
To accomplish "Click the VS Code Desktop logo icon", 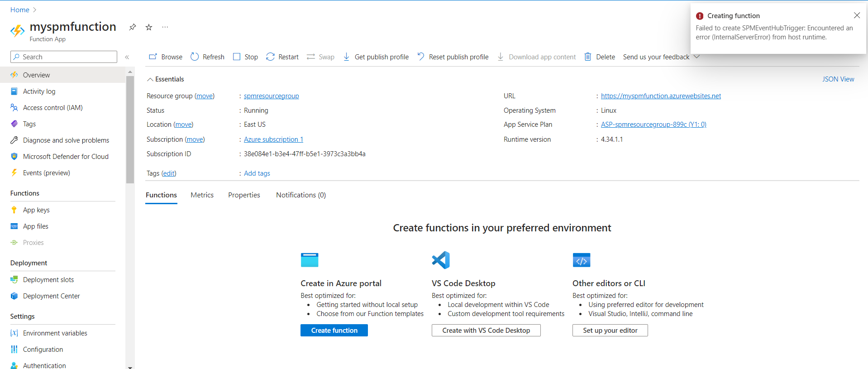I will coord(441,260).
